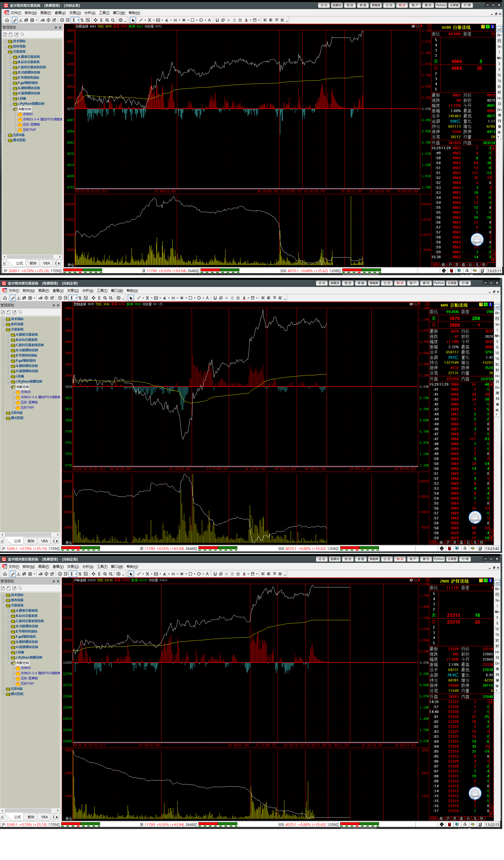Collapse 判断方向 node in the topmost tree
Screen dimensions: 504x860
pyautogui.click(x=10, y=109)
